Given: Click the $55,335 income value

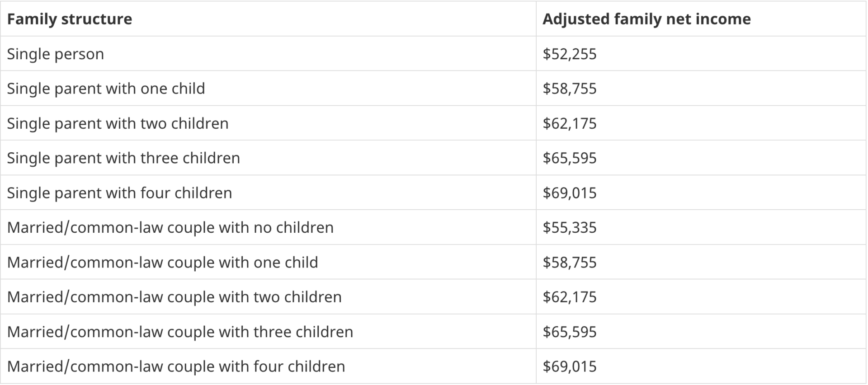Looking at the screenshot, I should pos(570,227).
